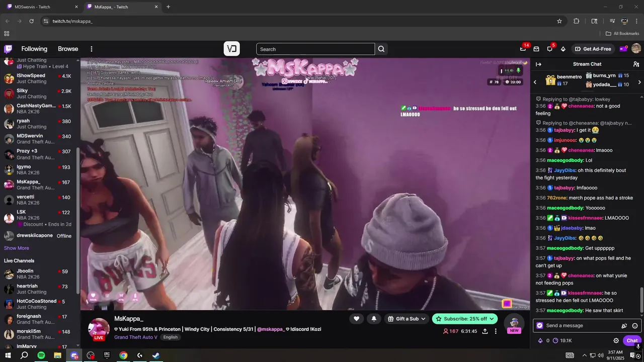Click the Bits cheer icon in message box
The height and width of the screenshot is (362, 644).
624,325
